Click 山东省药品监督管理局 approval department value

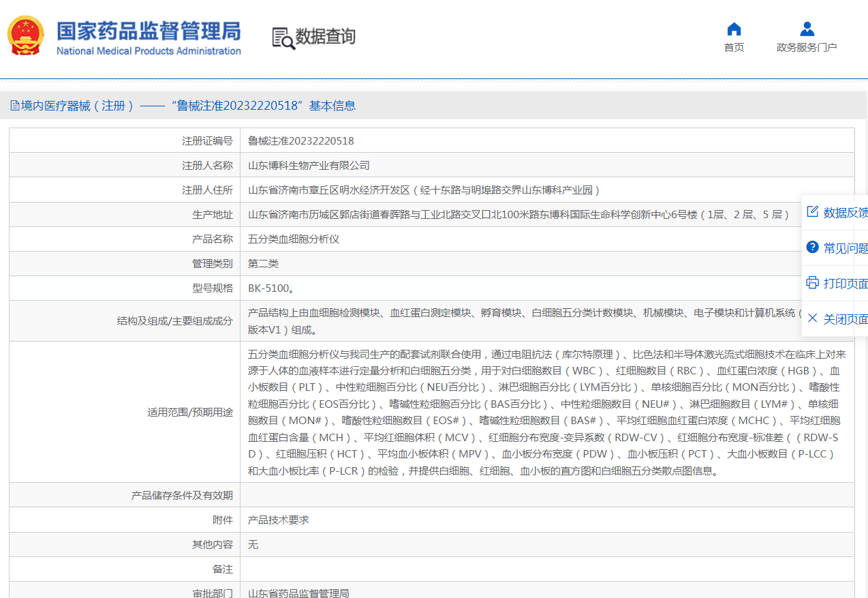click(x=298, y=593)
